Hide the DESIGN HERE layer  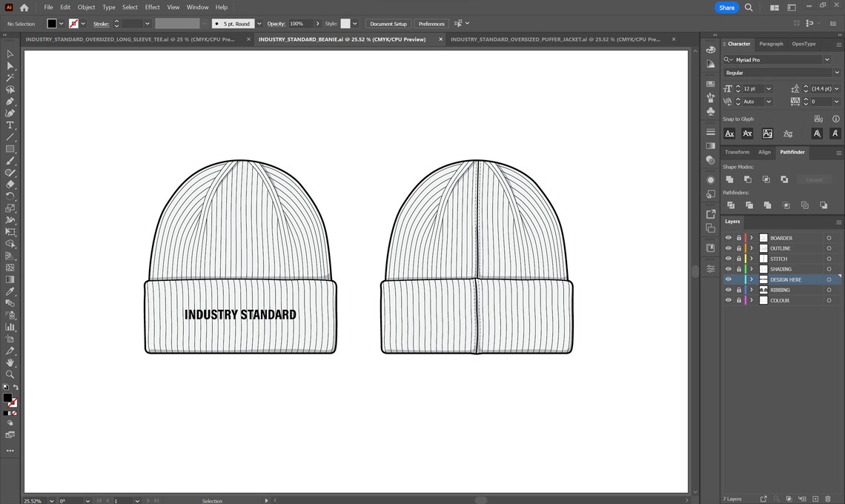click(729, 279)
